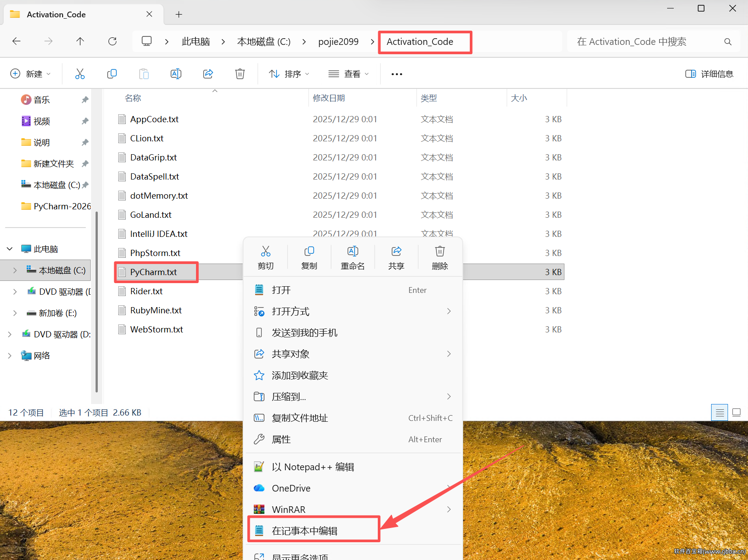
Task: Choose 共享 in the context menu
Action: click(396, 258)
